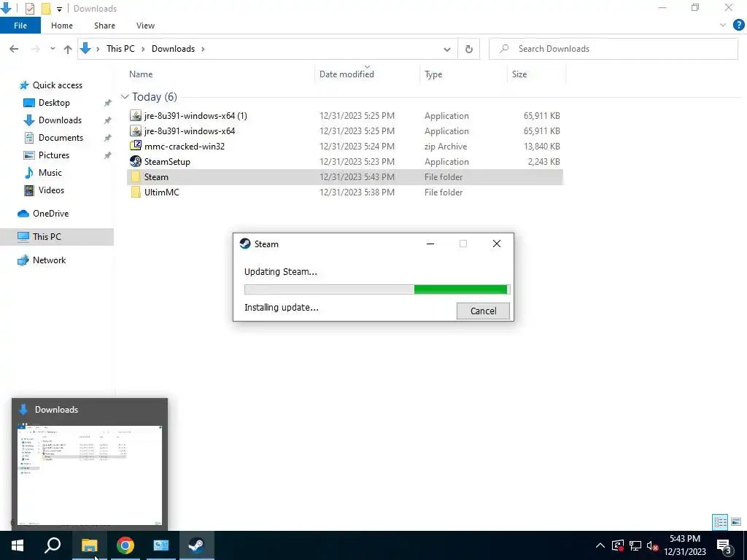Show hidden system tray icons
This screenshot has width=747, height=560.
(x=600, y=545)
